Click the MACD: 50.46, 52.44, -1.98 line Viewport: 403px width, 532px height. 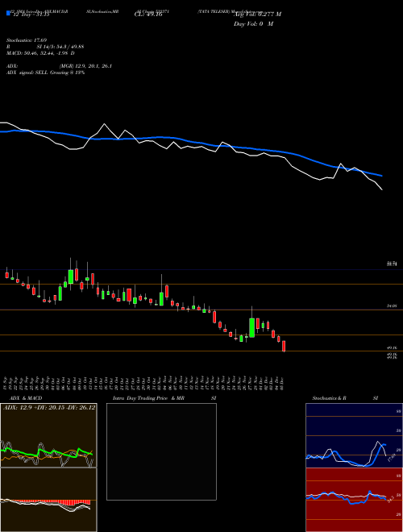click(41, 53)
